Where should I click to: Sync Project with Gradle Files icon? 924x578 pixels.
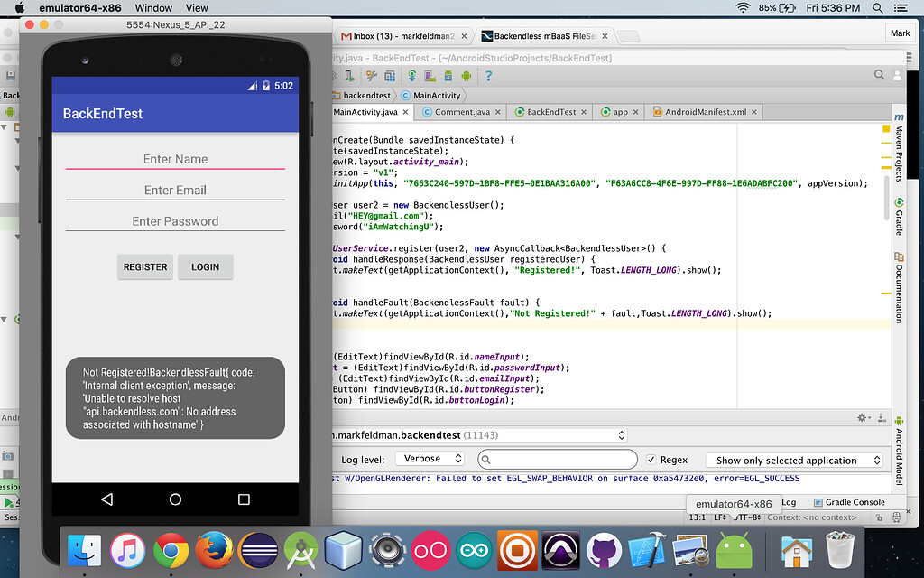coord(411,77)
